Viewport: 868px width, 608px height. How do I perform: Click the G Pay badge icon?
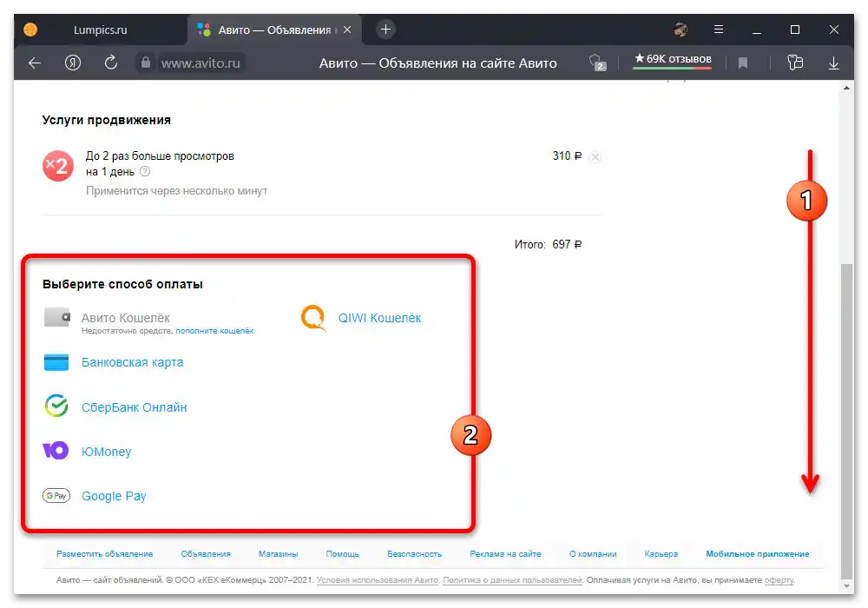click(56, 495)
